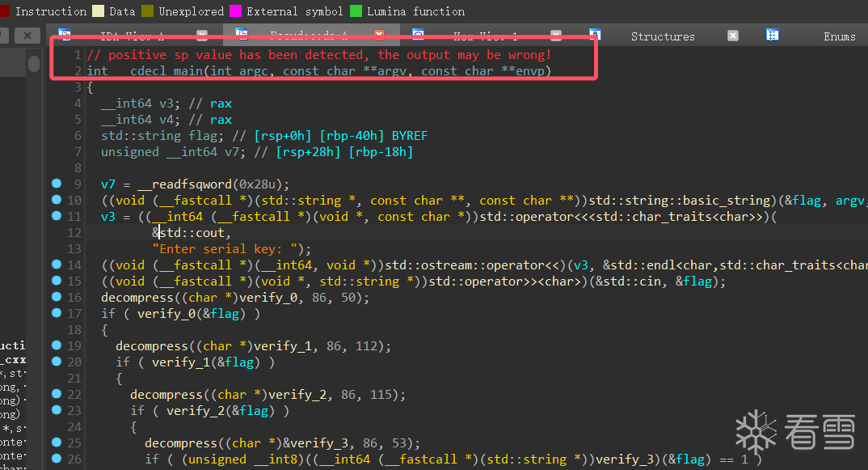Image resolution: width=868 pixels, height=470 pixels.
Task: Click decompress call with verify_2 on line 22
Action: pos(268,395)
